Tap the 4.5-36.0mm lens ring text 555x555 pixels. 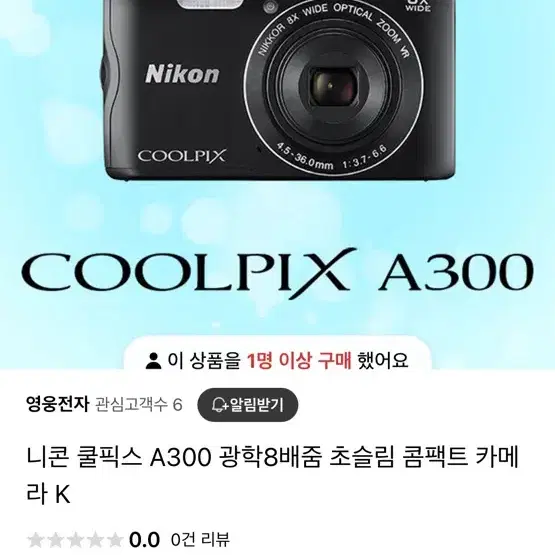click(304, 158)
